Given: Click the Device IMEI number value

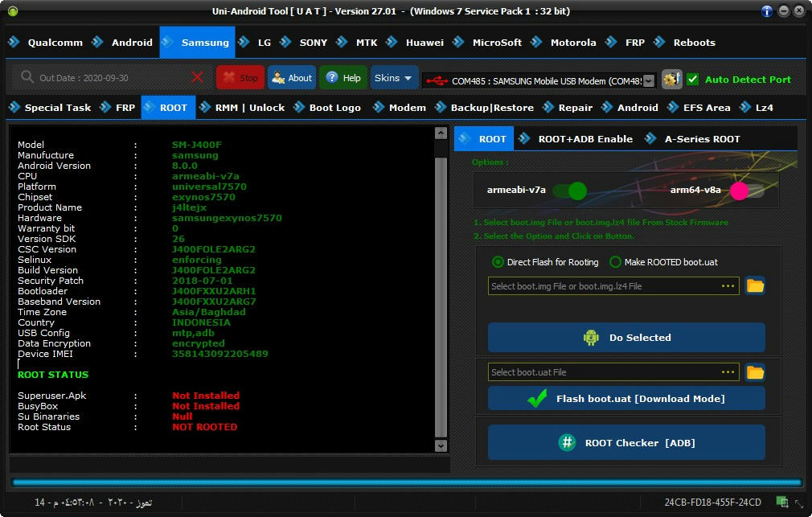Looking at the screenshot, I should point(220,354).
